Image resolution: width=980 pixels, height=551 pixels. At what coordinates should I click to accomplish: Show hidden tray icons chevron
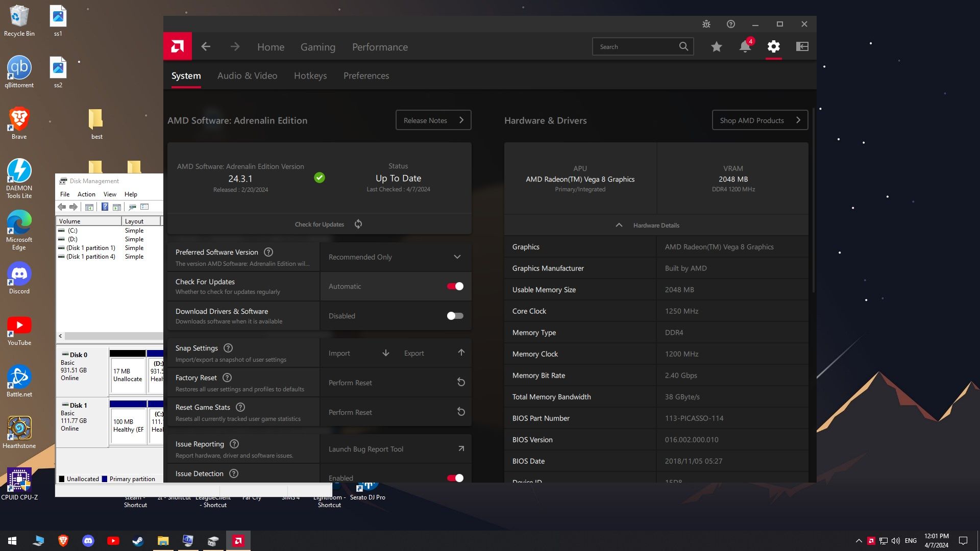[859, 541]
